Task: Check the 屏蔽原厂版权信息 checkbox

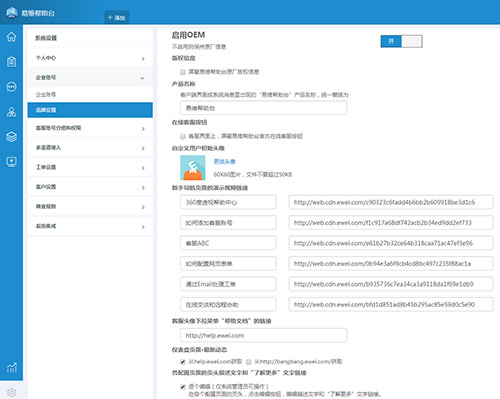Action: tap(183, 72)
